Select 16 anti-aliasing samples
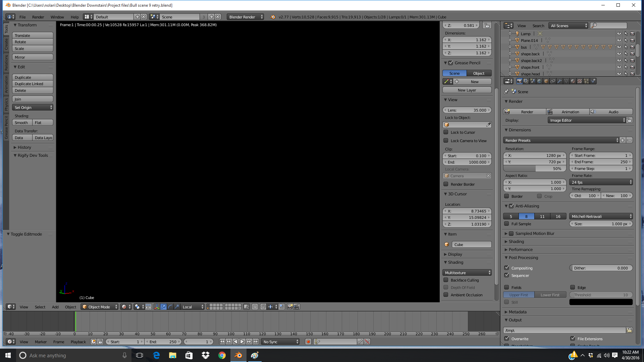Image resolution: width=644 pixels, height=362 pixels. pyautogui.click(x=558, y=216)
